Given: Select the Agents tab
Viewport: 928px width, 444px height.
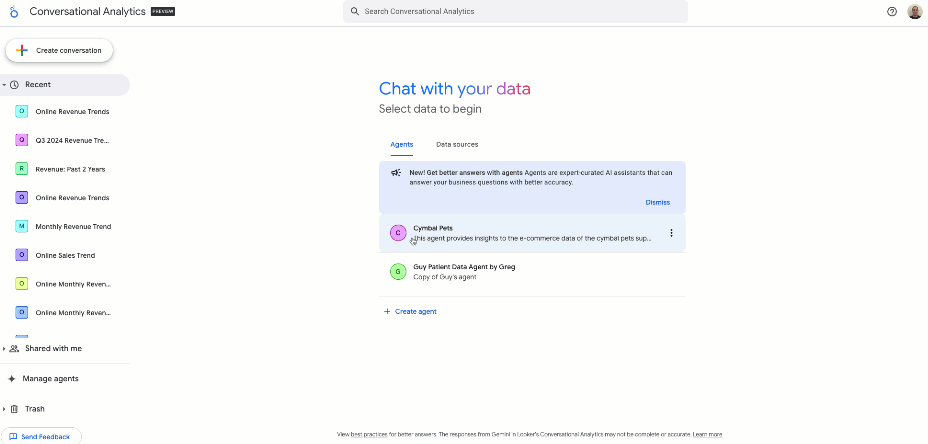Looking at the screenshot, I should tap(401, 145).
